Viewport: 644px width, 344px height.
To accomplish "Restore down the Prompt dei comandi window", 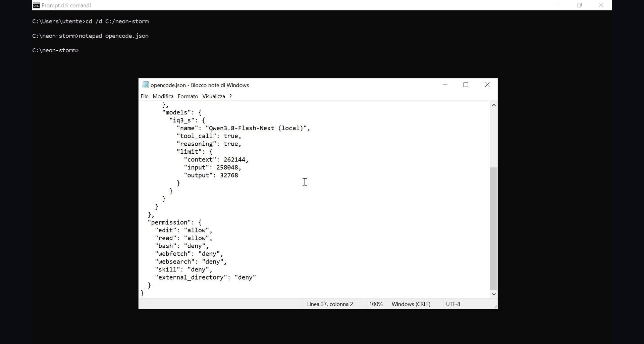I will pos(579,5).
